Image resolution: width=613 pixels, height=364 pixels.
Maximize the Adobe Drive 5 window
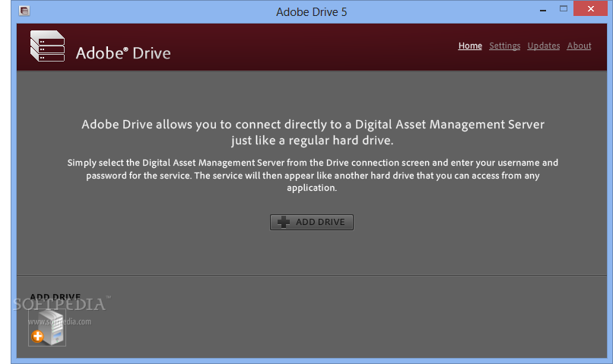pyautogui.click(x=564, y=8)
